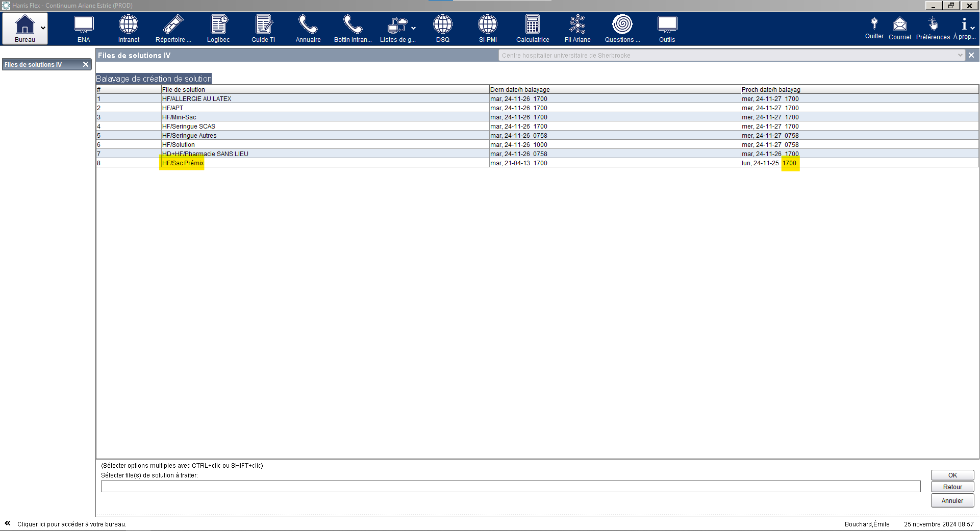
Task: Expand the Listes de garde dropdown arrow
Action: pos(413,28)
